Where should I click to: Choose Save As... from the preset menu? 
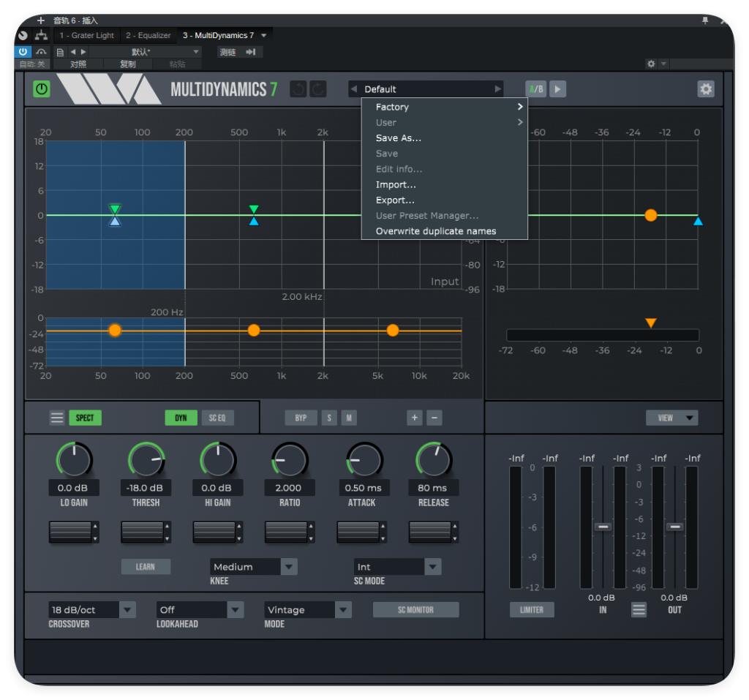tap(445, 138)
